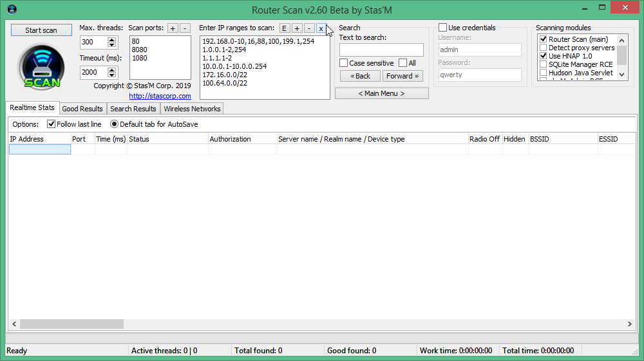Open the Main Menu button
Viewport: 644px width, 361px height.
click(381, 93)
